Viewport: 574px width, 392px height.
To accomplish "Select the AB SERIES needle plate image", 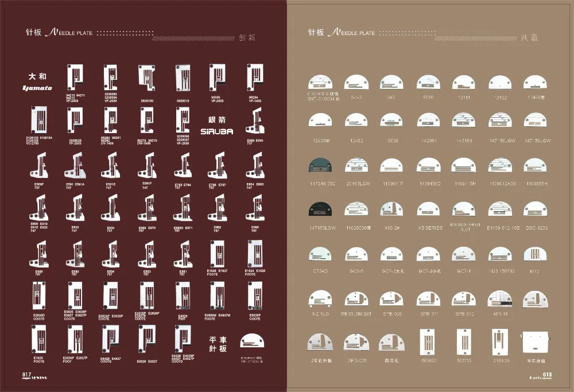I will pyautogui.click(x=429, y=209).
